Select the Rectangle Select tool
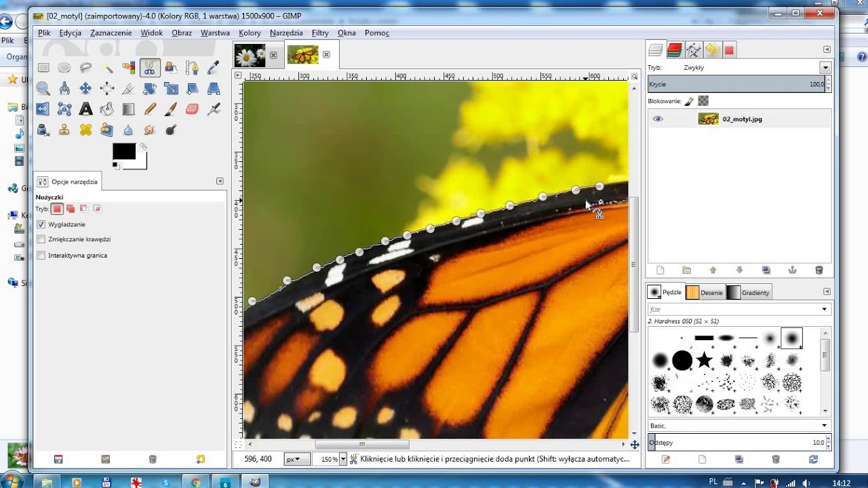This screenshot has height=488, width=868. [x=43, y=67]
